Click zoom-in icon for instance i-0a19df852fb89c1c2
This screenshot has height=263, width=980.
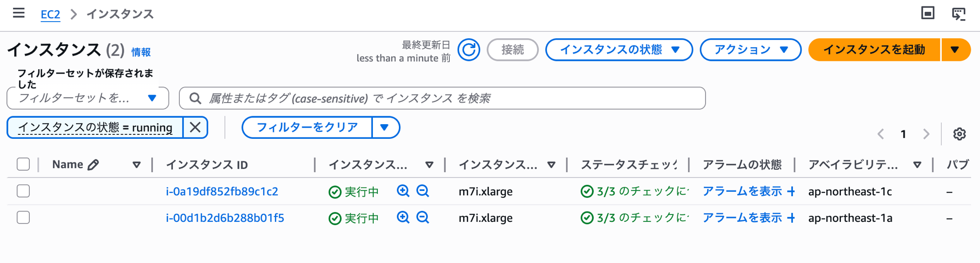coord(403,191)
